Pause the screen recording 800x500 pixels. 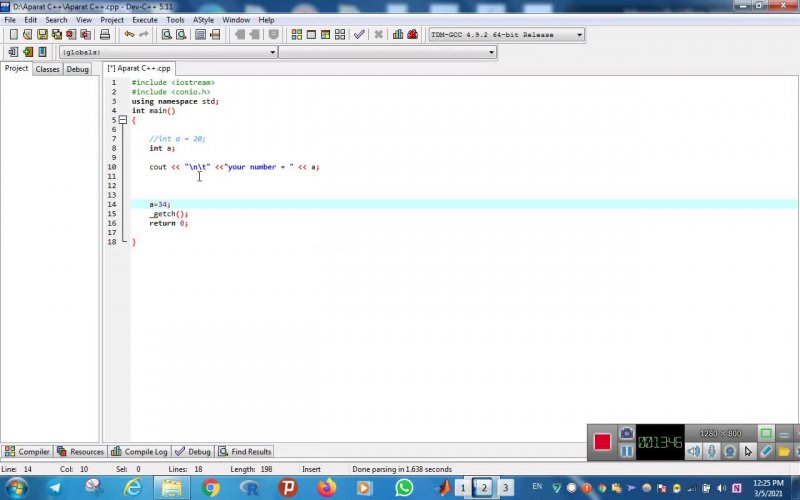[627, 451]
